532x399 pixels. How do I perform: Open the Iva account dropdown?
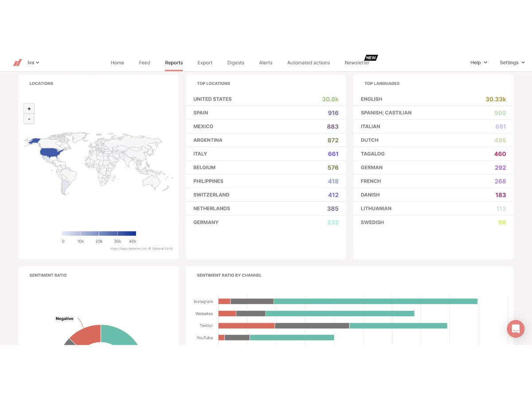click(33, 63)
